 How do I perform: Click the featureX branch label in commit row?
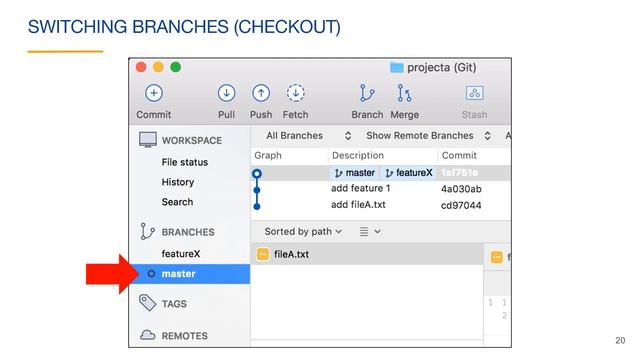[408, 173]
